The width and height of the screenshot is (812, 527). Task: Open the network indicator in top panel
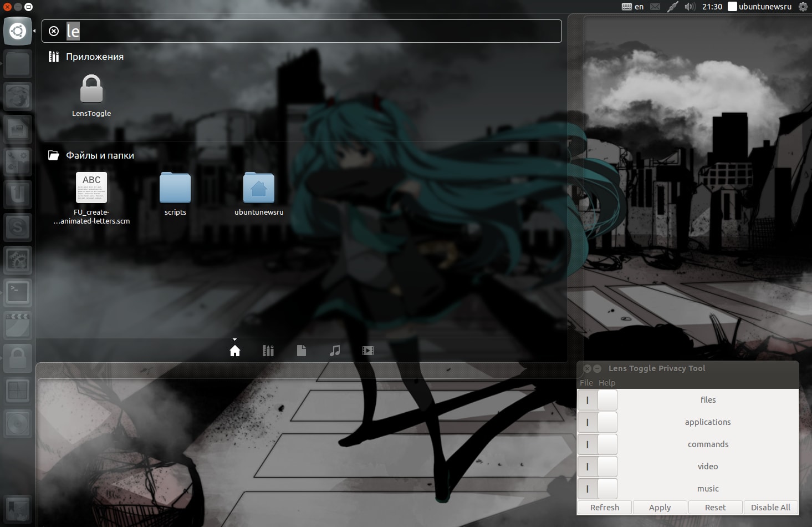(x=672, y=7)
